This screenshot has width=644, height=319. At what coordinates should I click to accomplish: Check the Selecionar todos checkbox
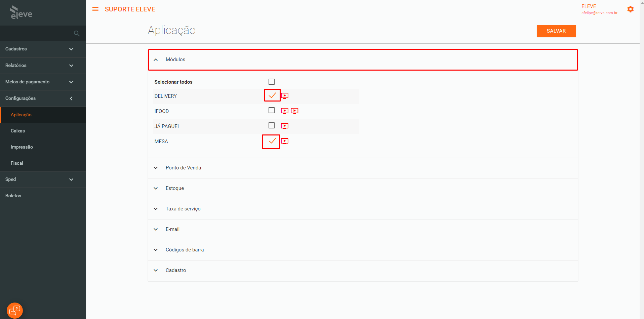(x=272, y=82)
